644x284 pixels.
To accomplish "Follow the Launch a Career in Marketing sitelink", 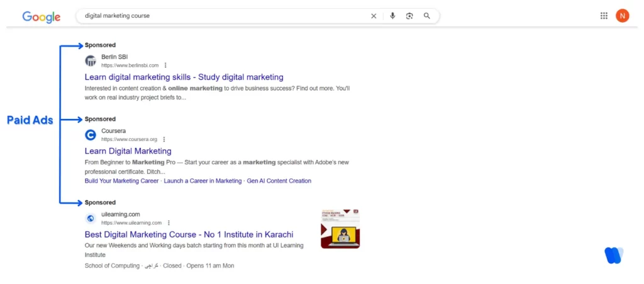I will [203, 181].
